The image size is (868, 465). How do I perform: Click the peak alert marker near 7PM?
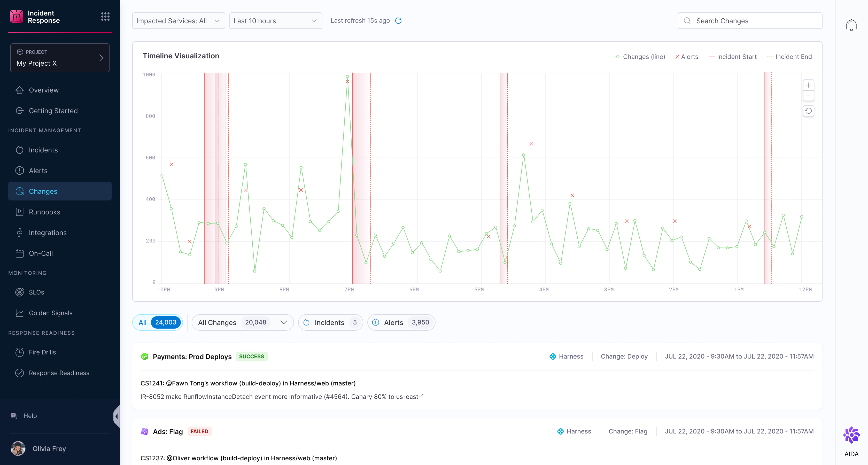point(347,82)
